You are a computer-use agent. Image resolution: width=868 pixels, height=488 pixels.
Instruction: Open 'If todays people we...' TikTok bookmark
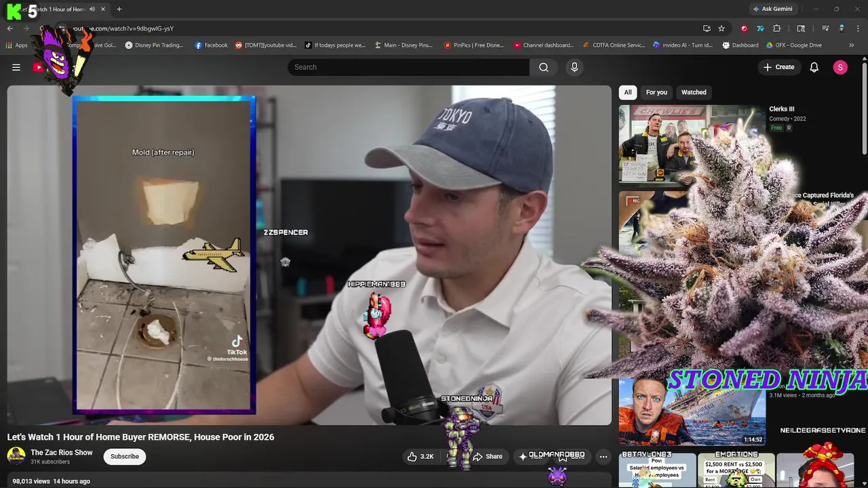point(335,45)
